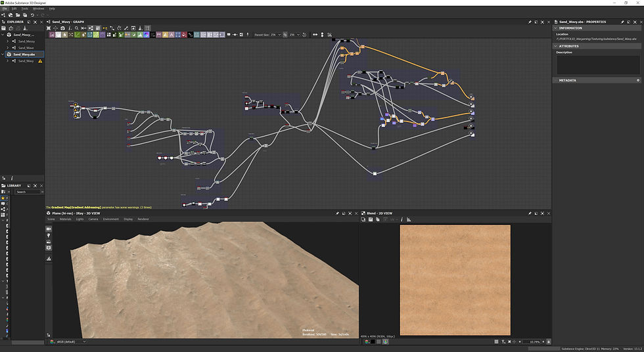Viewport: 644px width, 352px height.
Task: Toggle the tiling grid icon in 2D View
Action: [496, 341]
